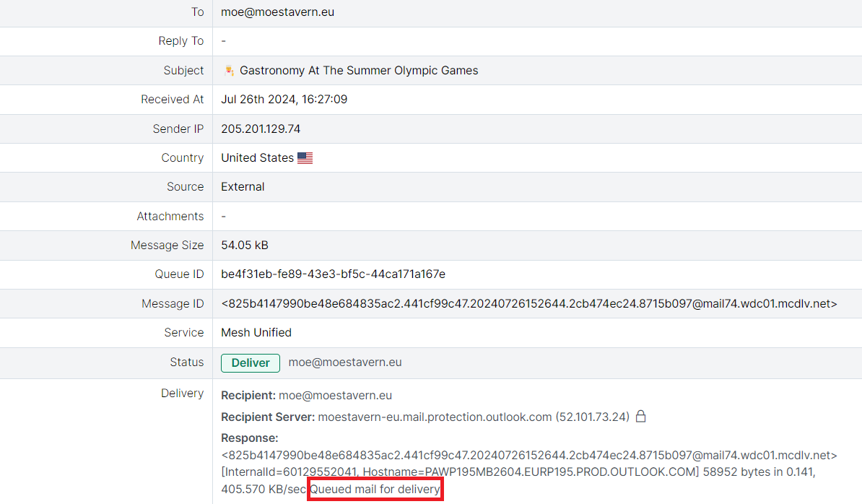Click the Received At date Jul 26th 2024

(x=284, y=100)
